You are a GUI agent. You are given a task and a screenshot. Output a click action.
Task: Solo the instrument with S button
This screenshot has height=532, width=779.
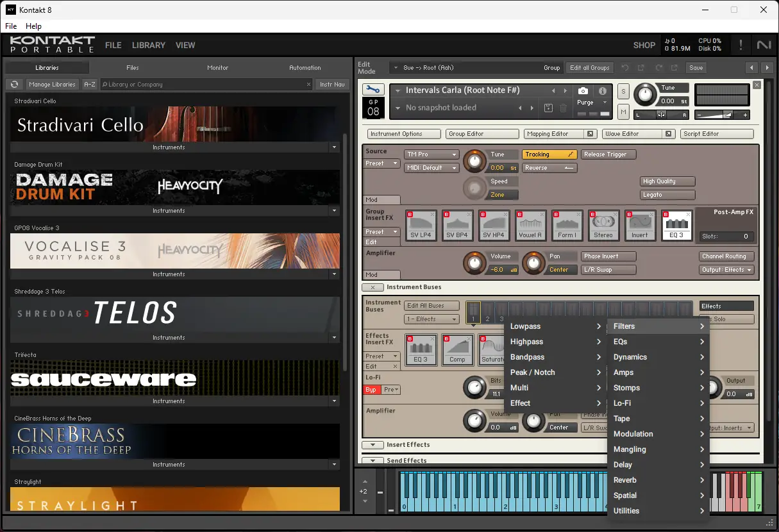click(623, 92)
